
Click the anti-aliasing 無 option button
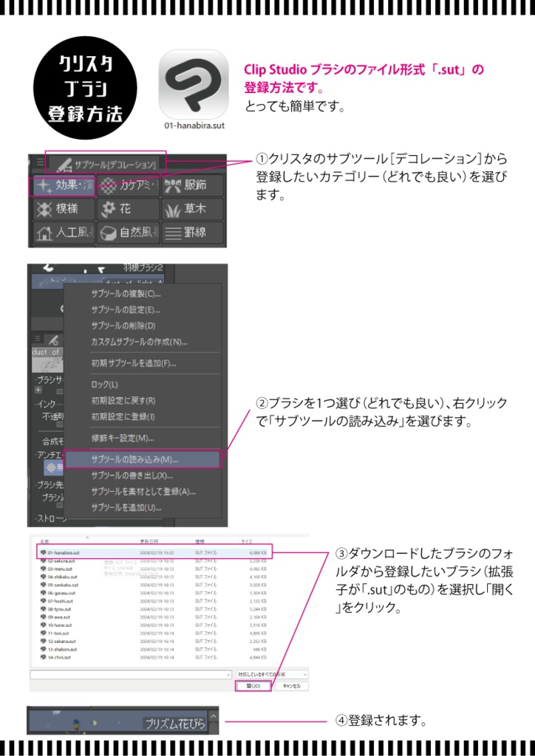[54, 467]
